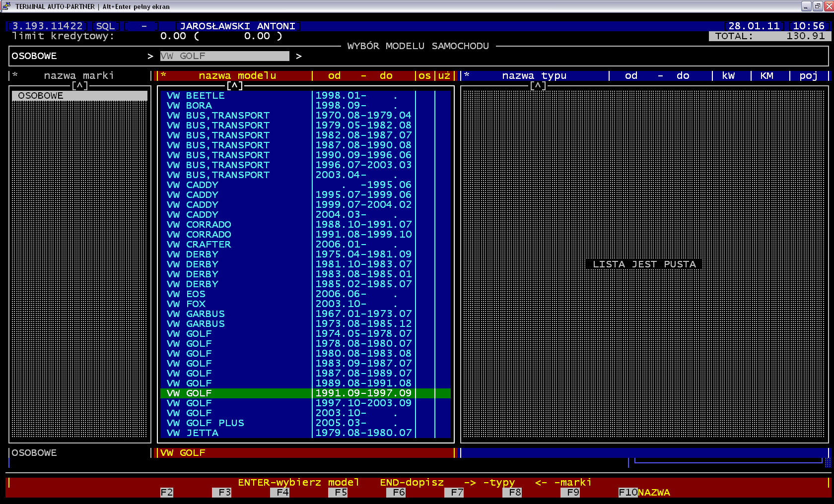
Task: Select VW GOLF 1989.08-1991.08
Action: click(305, 383)
